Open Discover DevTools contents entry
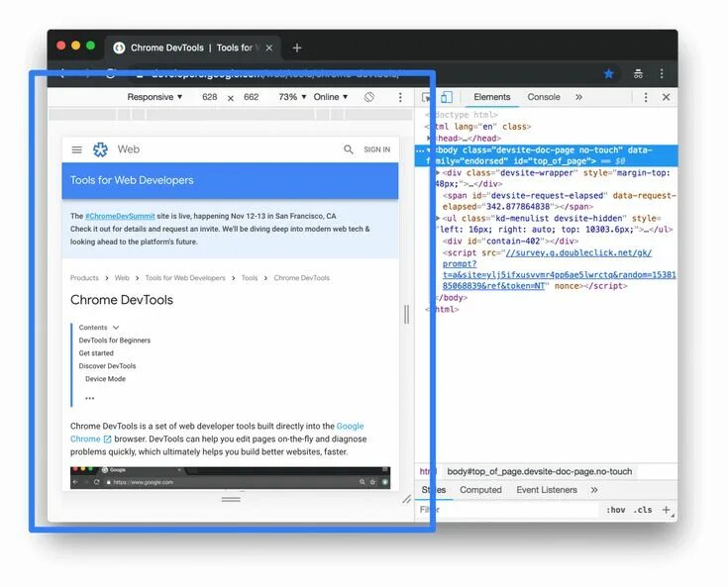The height and width of the screenshot is (587, 728). click(107, 366)
